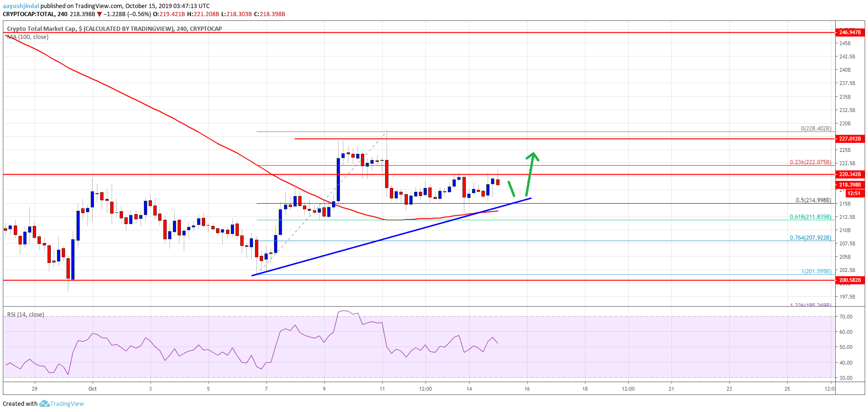This screenshot has height=412, width=868.
Task: Click the author name aayushjindal
Action: pos(21,6)
